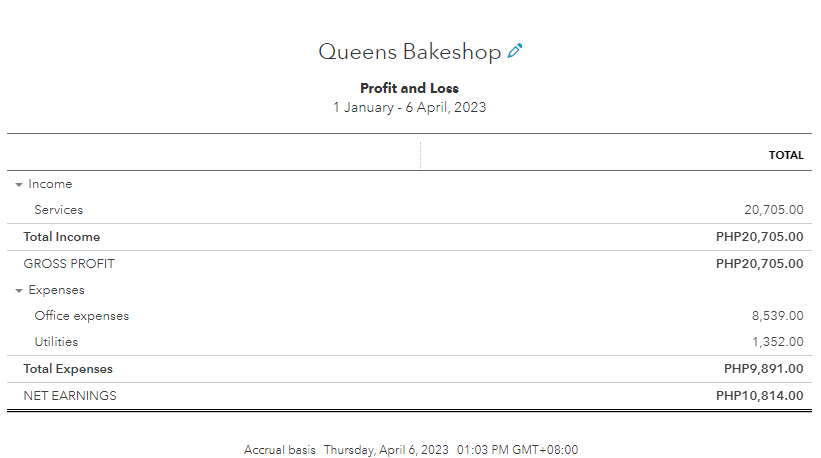This screenshot has height=458, width=821.
Task: Select the Office expenses row label
Action: click(x=81, y=316)
